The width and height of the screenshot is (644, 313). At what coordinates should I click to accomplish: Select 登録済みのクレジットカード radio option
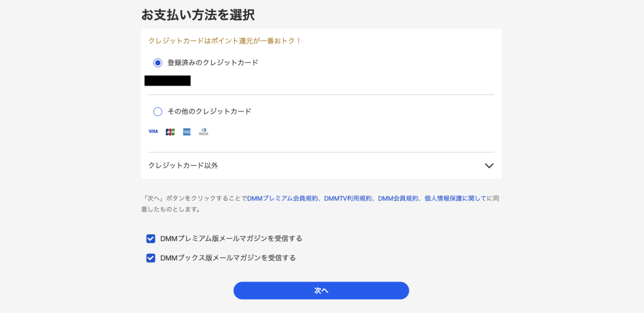[158, 63]
